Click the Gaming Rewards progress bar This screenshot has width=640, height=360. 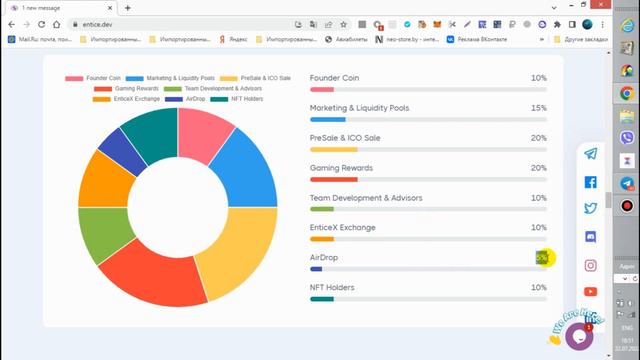428,179
